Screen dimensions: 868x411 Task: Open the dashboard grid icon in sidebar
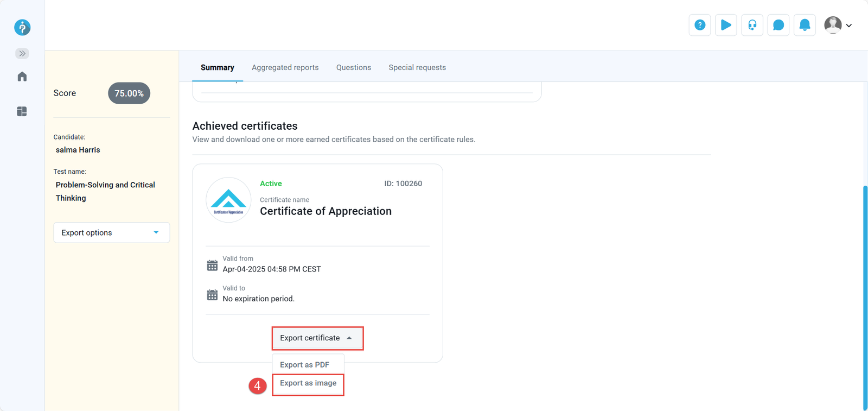22,111
